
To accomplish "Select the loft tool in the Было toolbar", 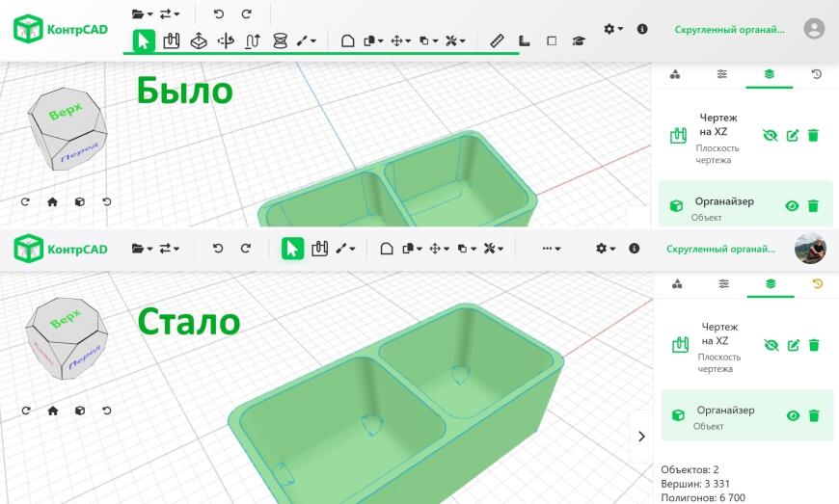I will tap(280, 40).
